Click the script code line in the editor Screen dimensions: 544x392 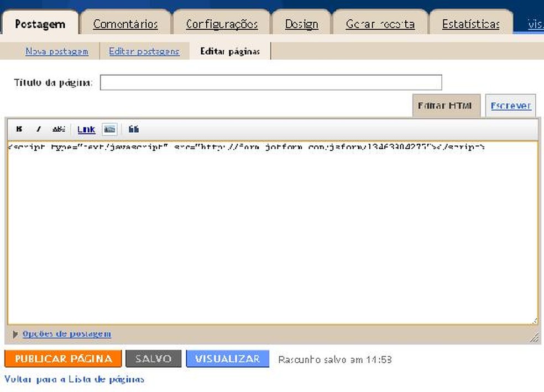[247, 147]
